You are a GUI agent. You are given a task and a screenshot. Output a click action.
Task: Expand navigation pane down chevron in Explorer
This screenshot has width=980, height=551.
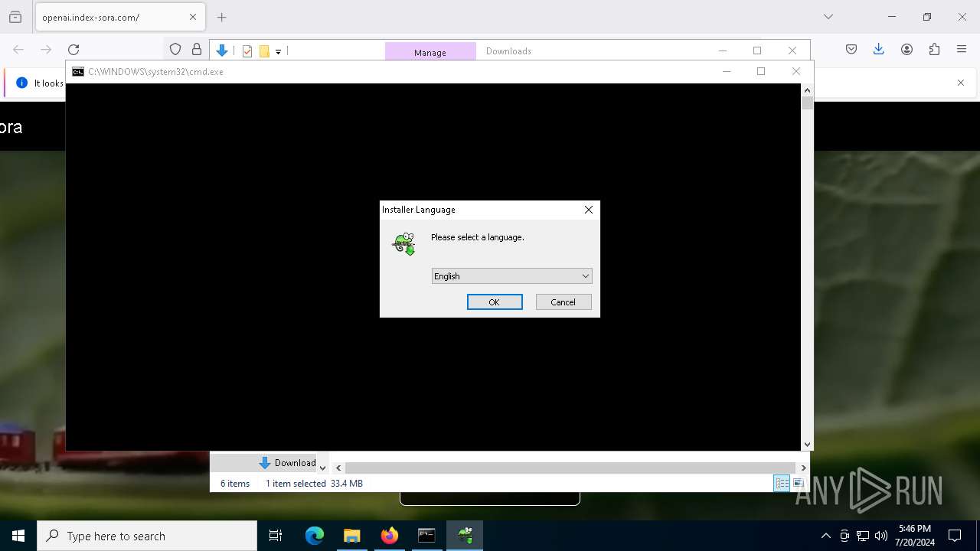(322, 467)
